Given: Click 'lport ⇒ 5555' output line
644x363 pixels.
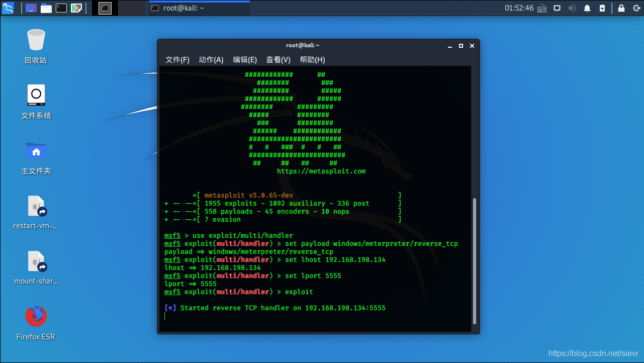Looking at the screenshot, I should (190, 284).
